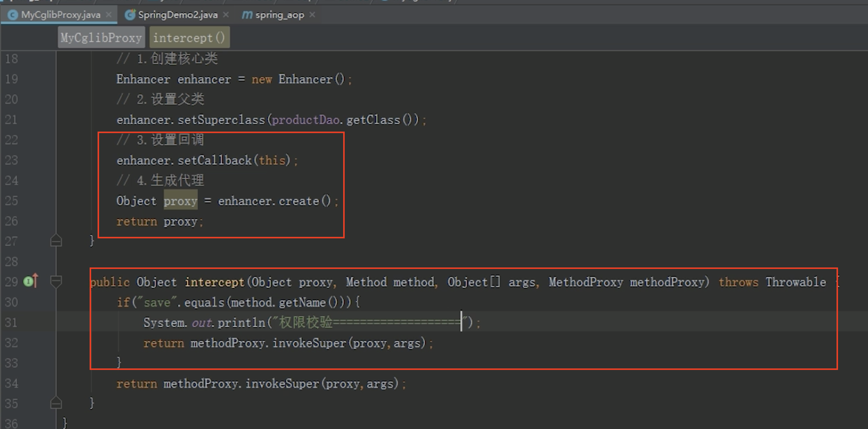868x429 pixels.
Task: Click line number 18 in the gutter
Action: [11, 59]
